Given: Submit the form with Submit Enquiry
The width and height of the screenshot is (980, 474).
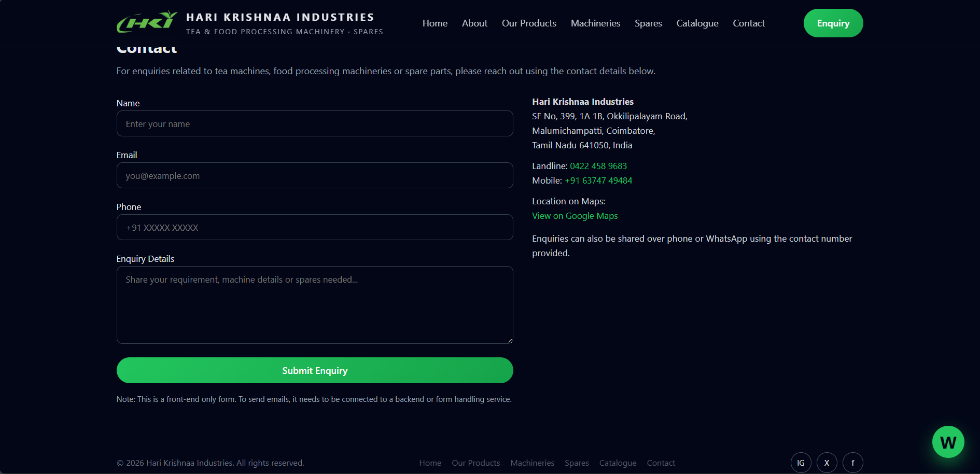Looking at the screenshot, I should pos(315,370).
